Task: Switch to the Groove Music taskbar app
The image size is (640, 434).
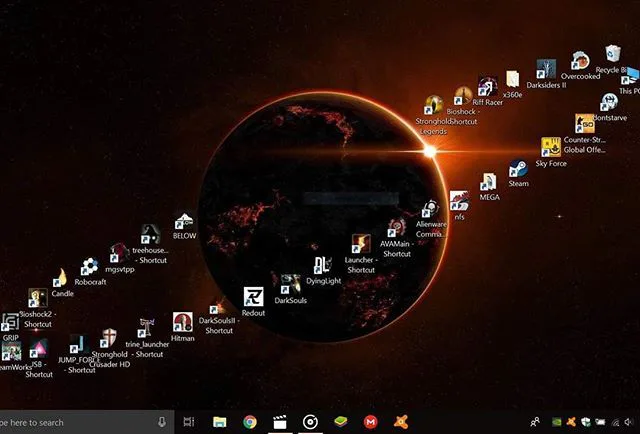Action: 310,422
